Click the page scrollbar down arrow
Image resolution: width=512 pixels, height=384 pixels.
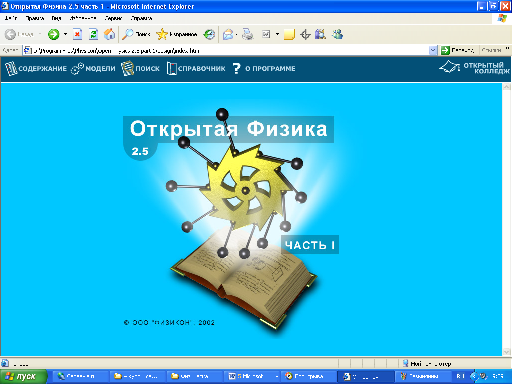[506, 352]
